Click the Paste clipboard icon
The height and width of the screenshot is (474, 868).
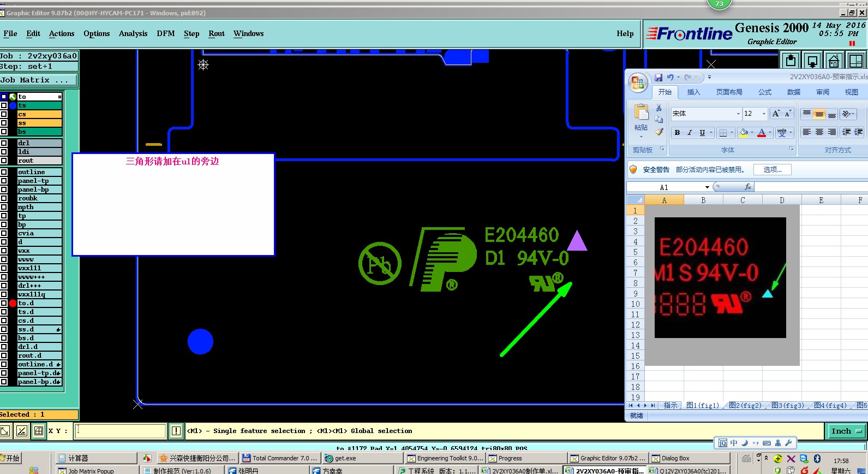641,112
